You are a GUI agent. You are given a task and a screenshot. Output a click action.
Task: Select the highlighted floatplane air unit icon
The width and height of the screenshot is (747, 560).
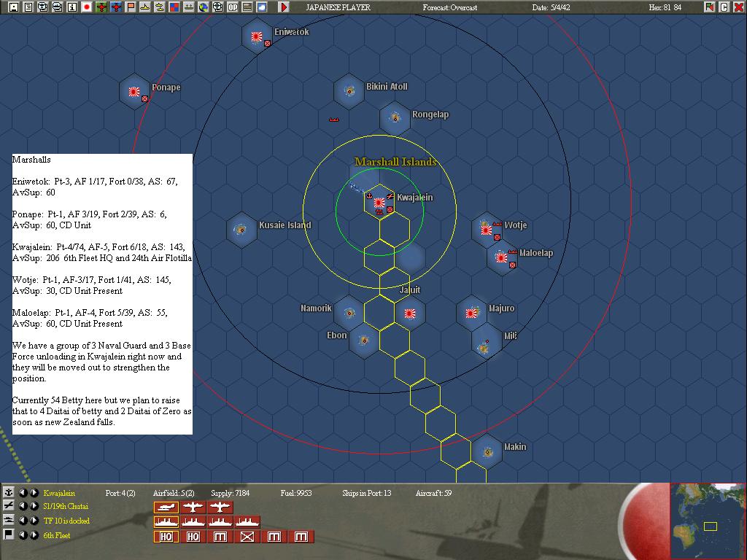tap(166, 507)
